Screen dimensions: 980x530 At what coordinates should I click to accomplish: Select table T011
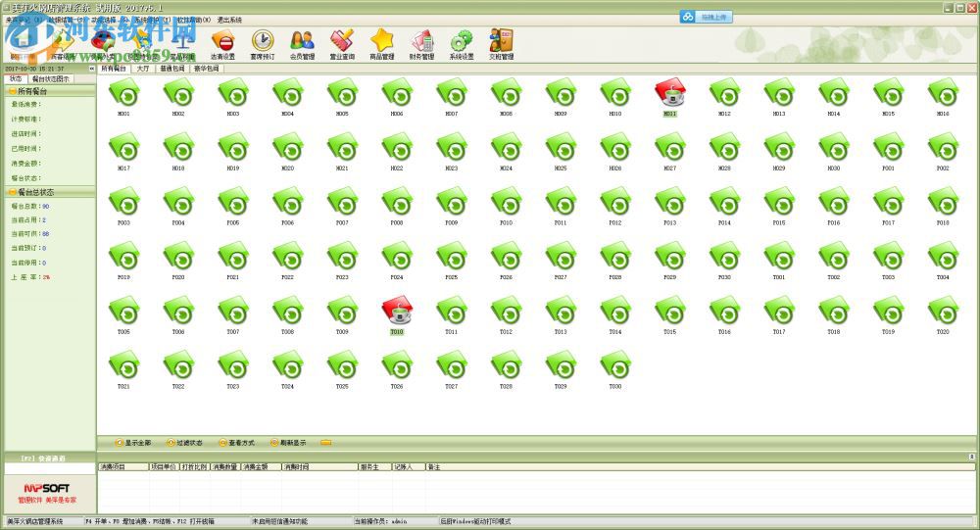click(451, 315)
